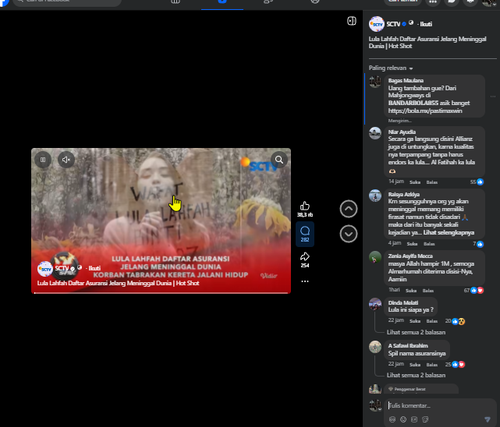Switch commenting profile via avatar beside comment box
This screenshot has height=427, width=500.
click(375, 405)
